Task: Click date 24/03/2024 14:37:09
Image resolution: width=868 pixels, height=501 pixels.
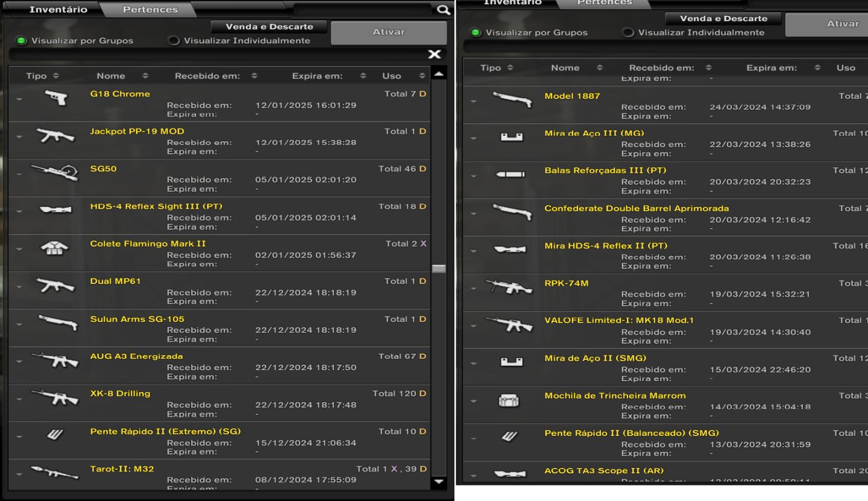Action: [760, 107]
